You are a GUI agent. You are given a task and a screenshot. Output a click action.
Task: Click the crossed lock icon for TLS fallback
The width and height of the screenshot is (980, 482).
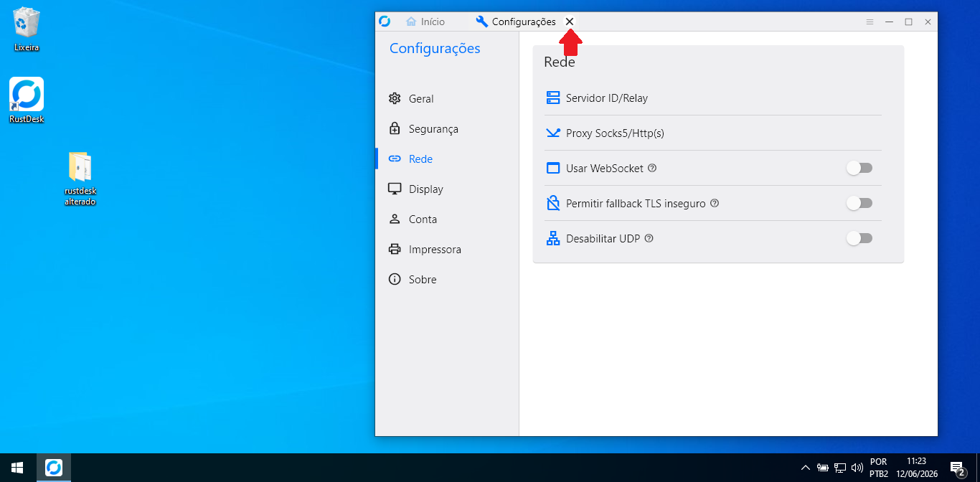point(553,204)
